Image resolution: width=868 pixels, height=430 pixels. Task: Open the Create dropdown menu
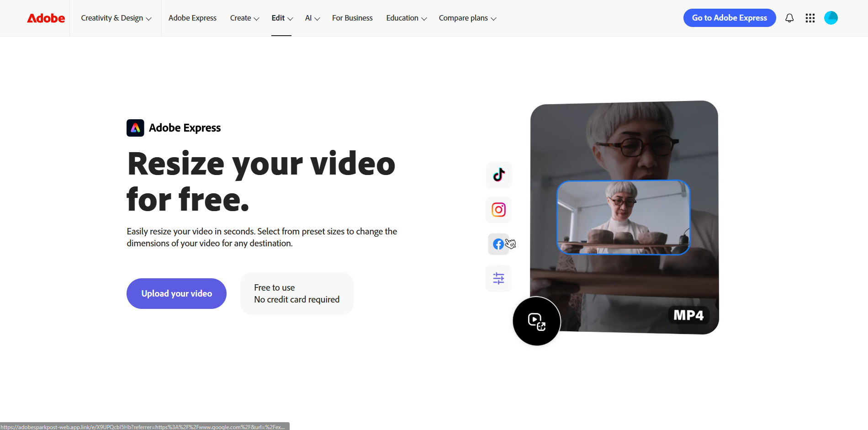244,18
